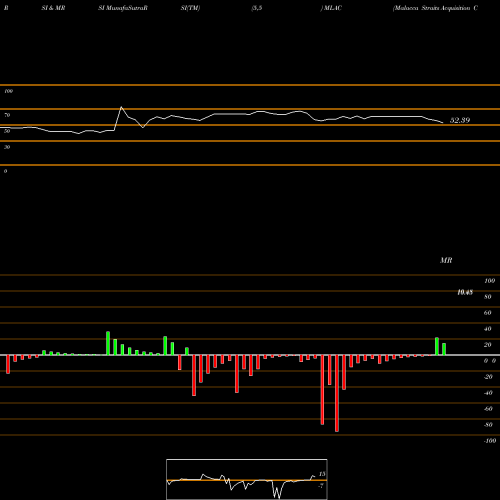Click the 40 label on MR axis
The height and width of the screenshot is (500, 500).
(x=488, y=329)
